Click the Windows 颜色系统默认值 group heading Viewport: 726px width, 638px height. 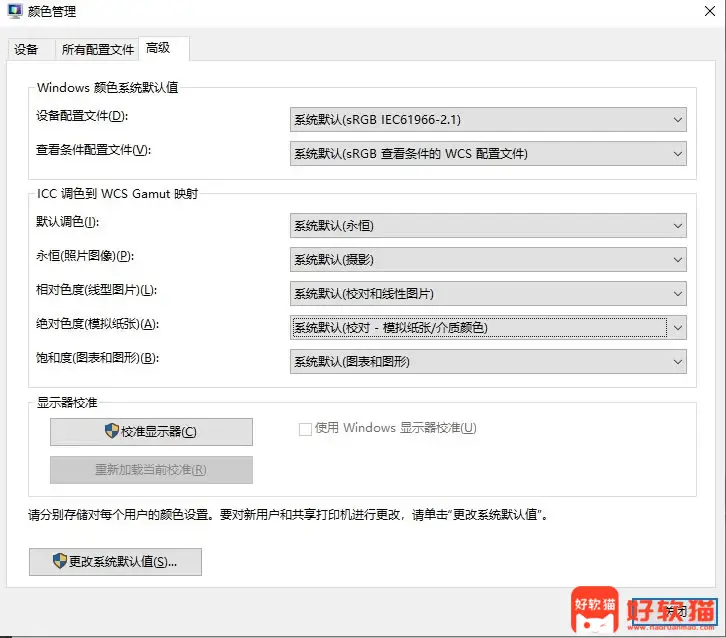(108, 88)
